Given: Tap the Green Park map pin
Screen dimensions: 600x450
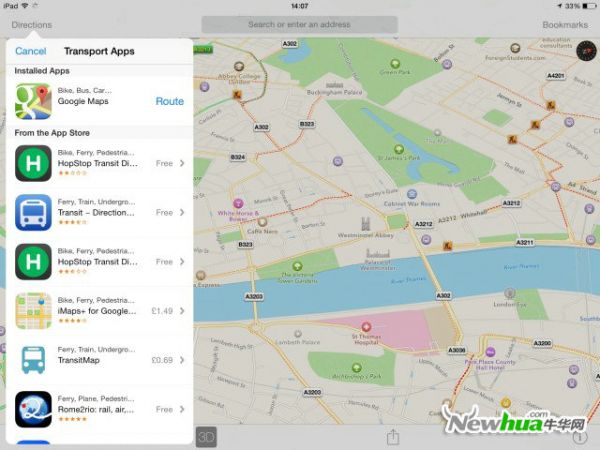Looking at the screenshot, I should [395, 64].
